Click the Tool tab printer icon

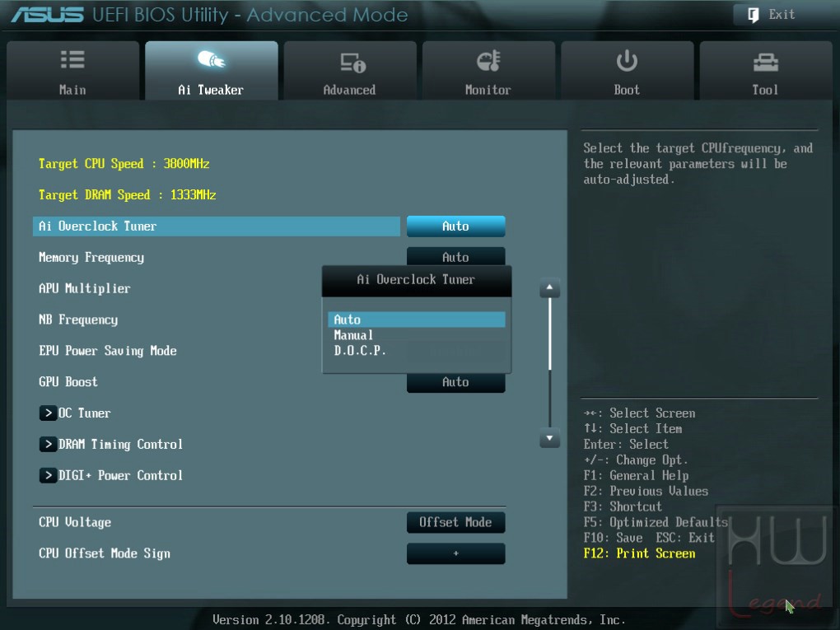[x=766, y=62]
